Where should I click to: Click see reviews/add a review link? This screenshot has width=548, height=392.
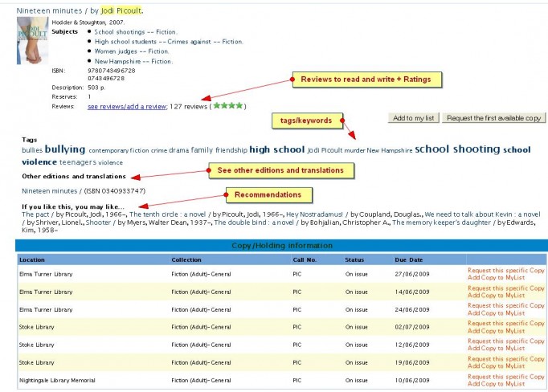pyautogui.click(x=127, y=107)
